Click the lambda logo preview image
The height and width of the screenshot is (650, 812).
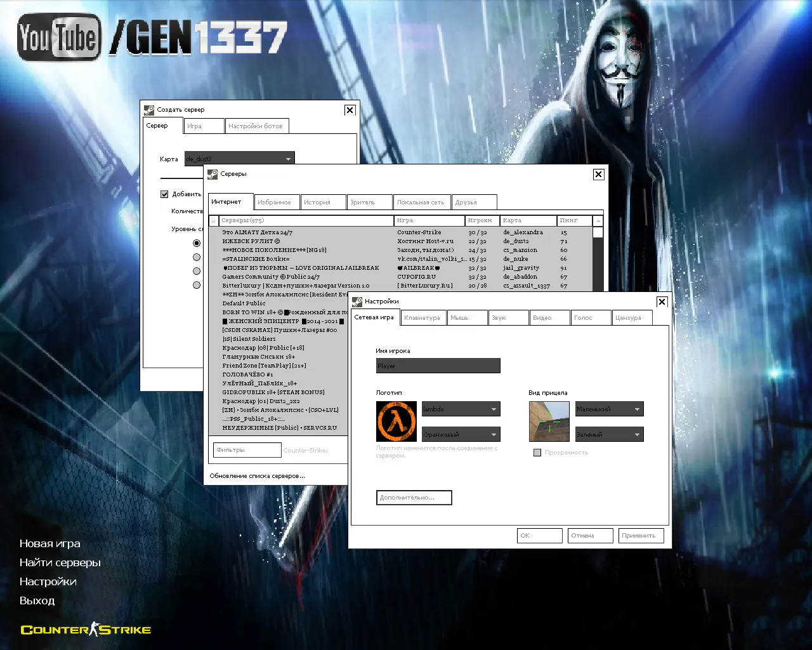396,421
